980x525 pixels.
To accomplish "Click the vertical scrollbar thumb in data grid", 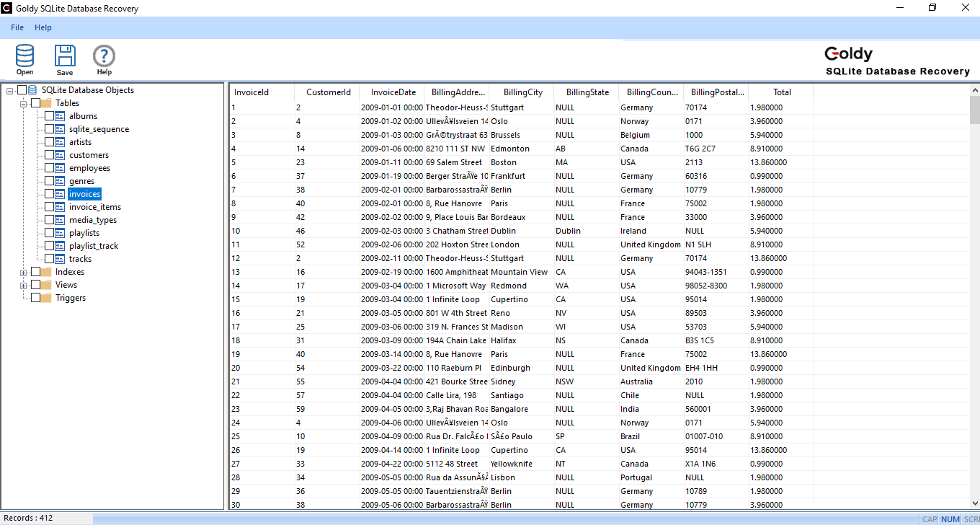I will [x=974, y=110].
